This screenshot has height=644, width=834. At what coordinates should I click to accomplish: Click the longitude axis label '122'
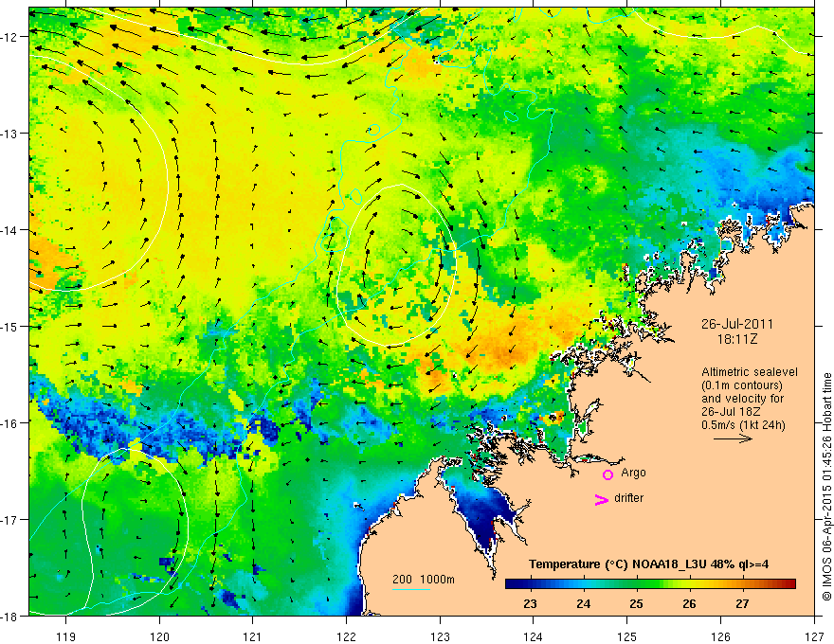pos(346,636)
